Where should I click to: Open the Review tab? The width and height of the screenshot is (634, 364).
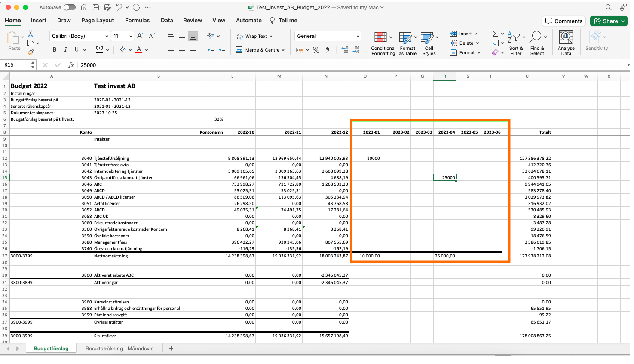tap(193, 20)
